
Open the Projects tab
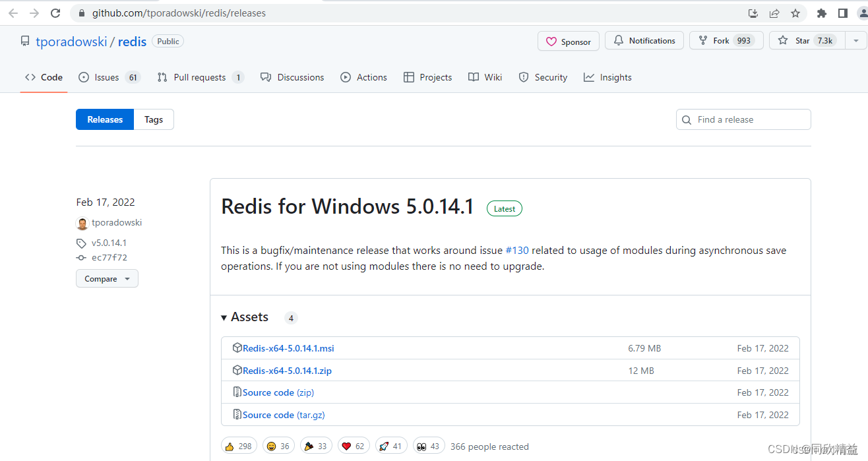point(427,77)
